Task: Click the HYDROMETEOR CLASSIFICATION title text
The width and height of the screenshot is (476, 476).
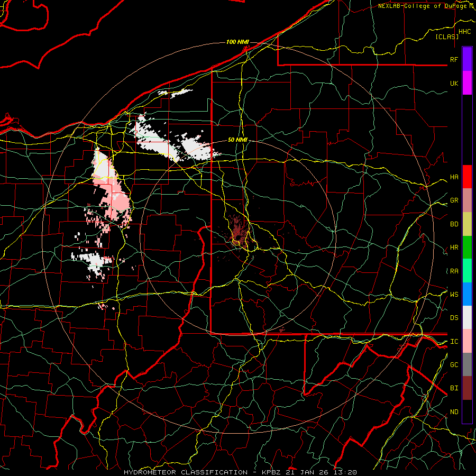Action: coord(186,472)
